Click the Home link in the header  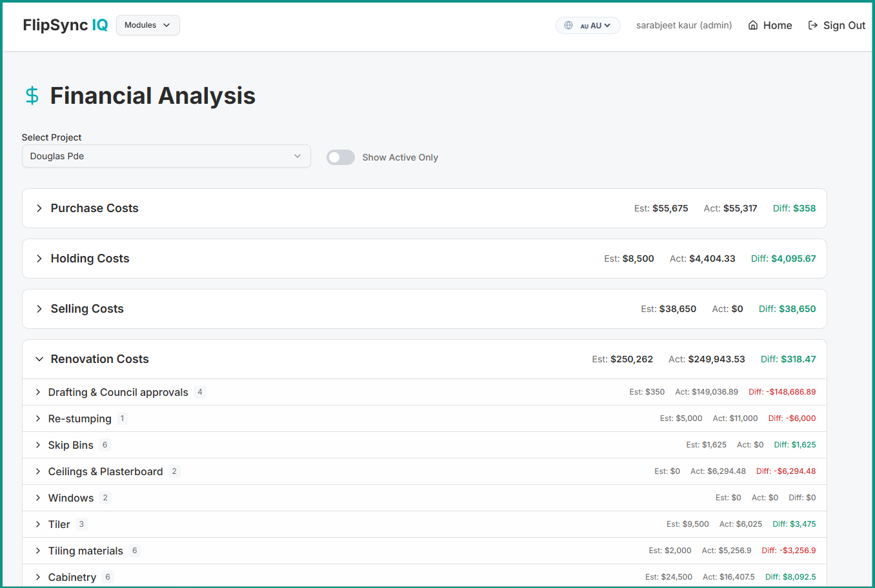[x=778, y=25]
